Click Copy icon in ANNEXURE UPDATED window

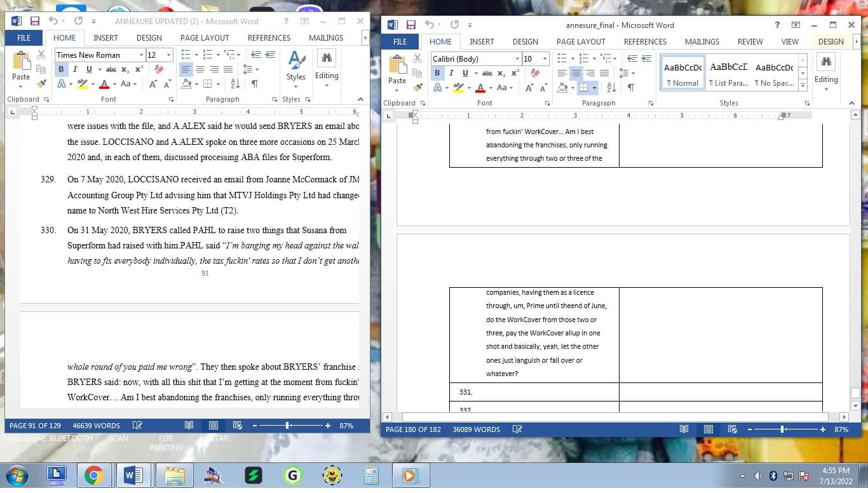41,69
